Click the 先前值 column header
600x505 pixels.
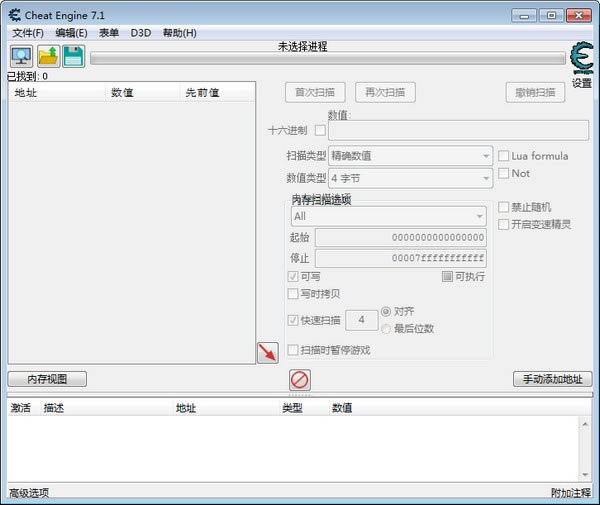217,92
